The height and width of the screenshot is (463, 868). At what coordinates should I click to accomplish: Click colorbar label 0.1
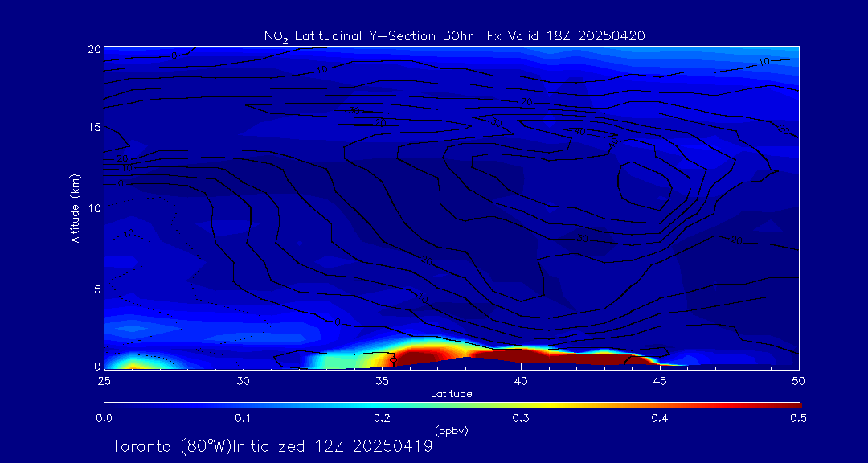point(243,419)
